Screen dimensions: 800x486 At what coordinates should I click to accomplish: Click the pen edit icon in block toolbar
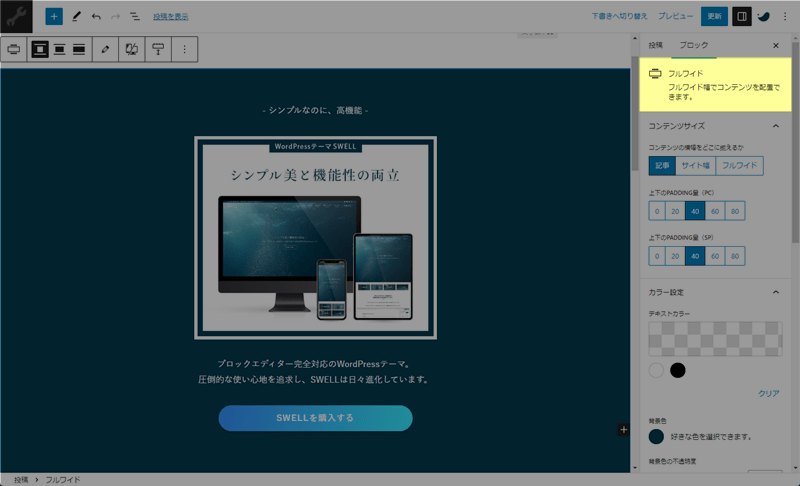coord(105,49)
